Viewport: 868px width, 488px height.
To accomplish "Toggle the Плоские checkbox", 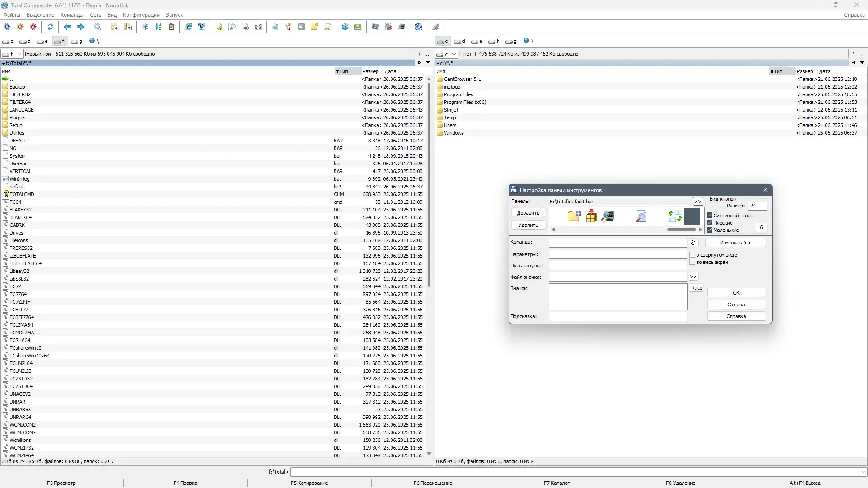I will click(x=710, y=223).
